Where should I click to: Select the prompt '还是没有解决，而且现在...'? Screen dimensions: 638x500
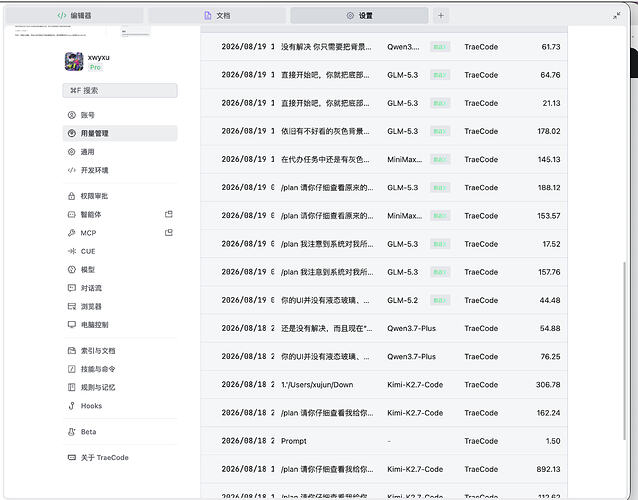326,328
